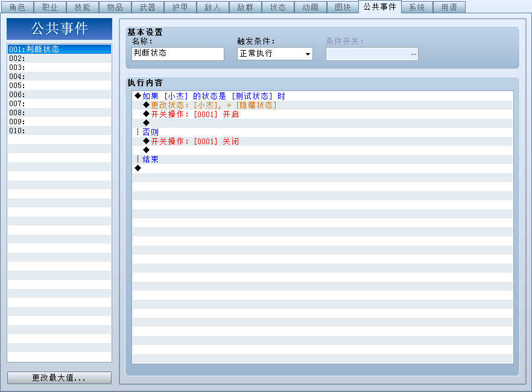The width and height of the screenshot is (532, 392).
Task: Select the 更改状态: [小杰], + [隐藏状态] command
Action: (x=322, y=106)
